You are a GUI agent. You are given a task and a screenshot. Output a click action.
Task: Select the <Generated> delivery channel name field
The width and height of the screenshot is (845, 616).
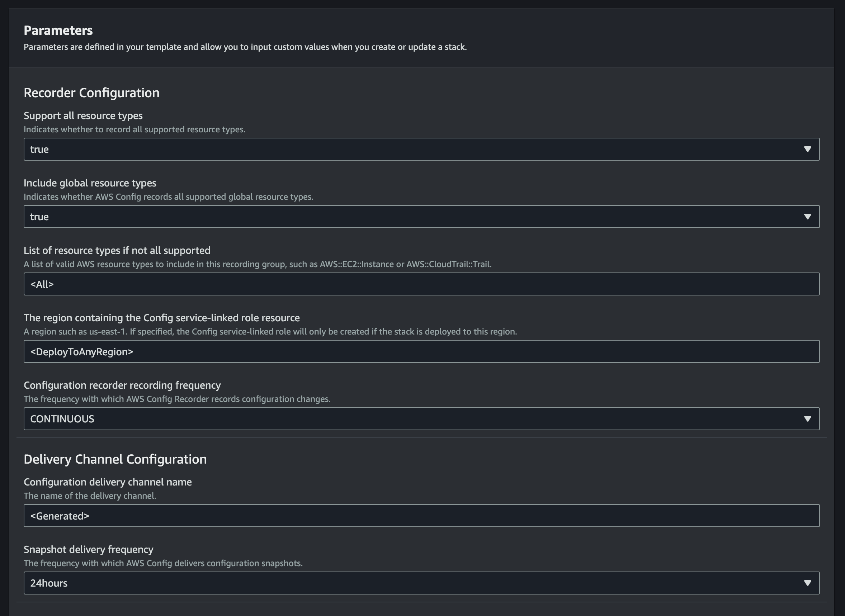click(x=421, y=516)
